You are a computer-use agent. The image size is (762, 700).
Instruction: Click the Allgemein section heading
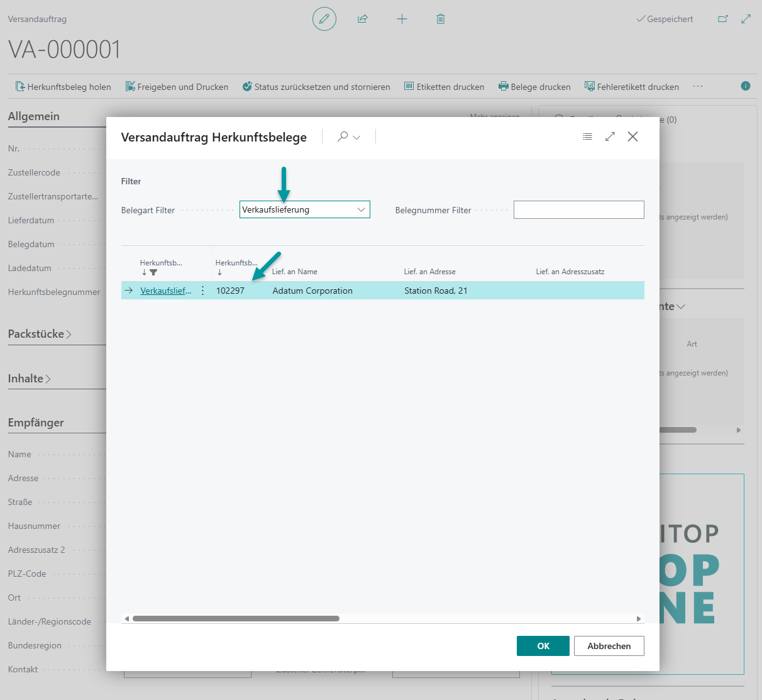34,116
